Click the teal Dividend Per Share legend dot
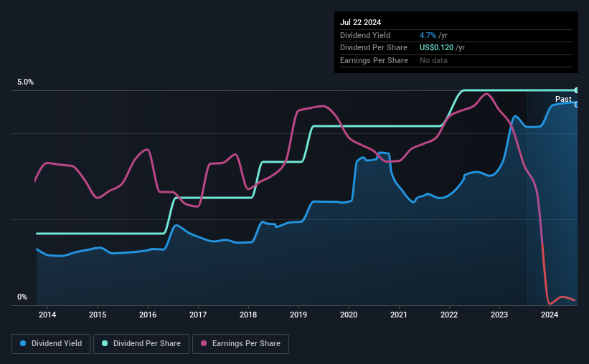The width and height of the screenshot is (589, 364). pyautogui.click(x=105, y=343)
